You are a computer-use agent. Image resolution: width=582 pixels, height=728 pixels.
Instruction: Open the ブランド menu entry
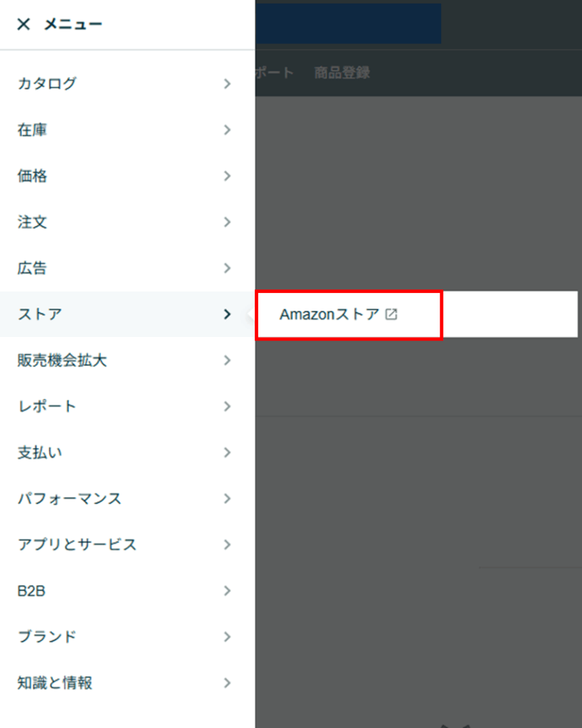pos(47,636)
